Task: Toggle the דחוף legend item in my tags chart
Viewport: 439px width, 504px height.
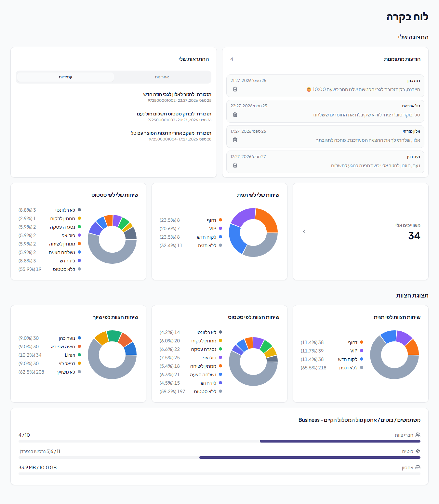Action: (x=215, y=220)
